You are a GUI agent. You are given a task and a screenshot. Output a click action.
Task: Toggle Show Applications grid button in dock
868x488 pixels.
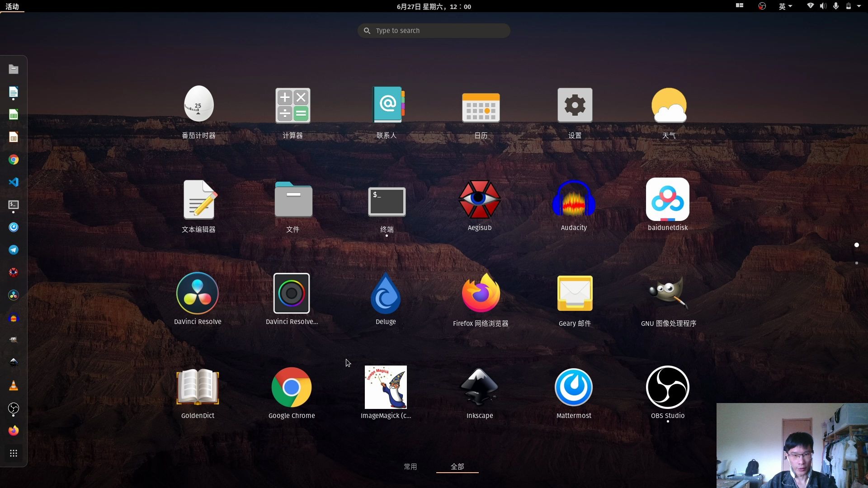14,453
